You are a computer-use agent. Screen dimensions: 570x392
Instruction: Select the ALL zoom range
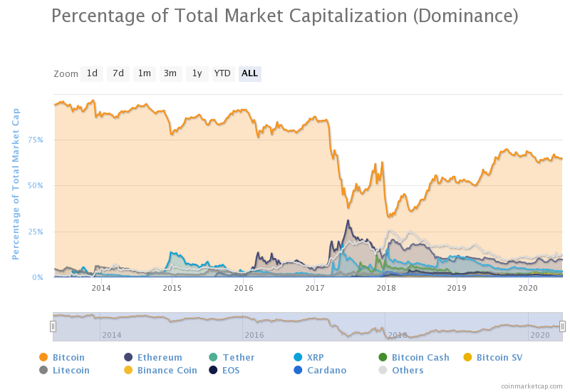click(x=250, y=74)
